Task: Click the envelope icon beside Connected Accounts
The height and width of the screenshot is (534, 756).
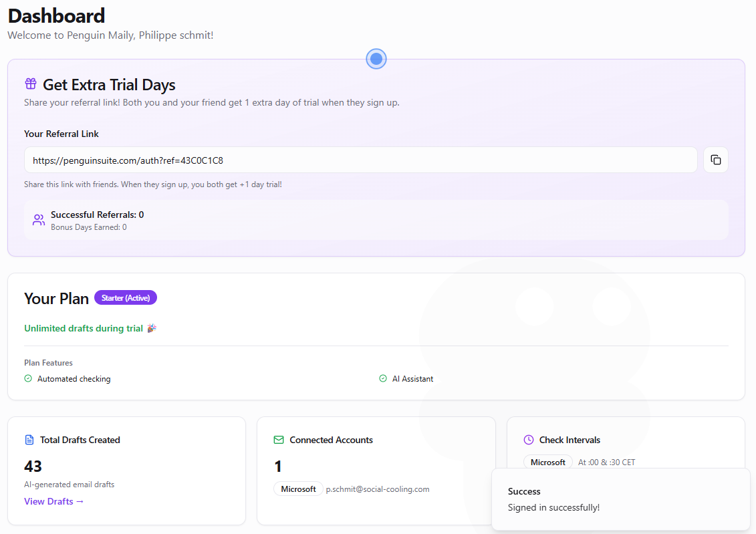Action: 279,440
